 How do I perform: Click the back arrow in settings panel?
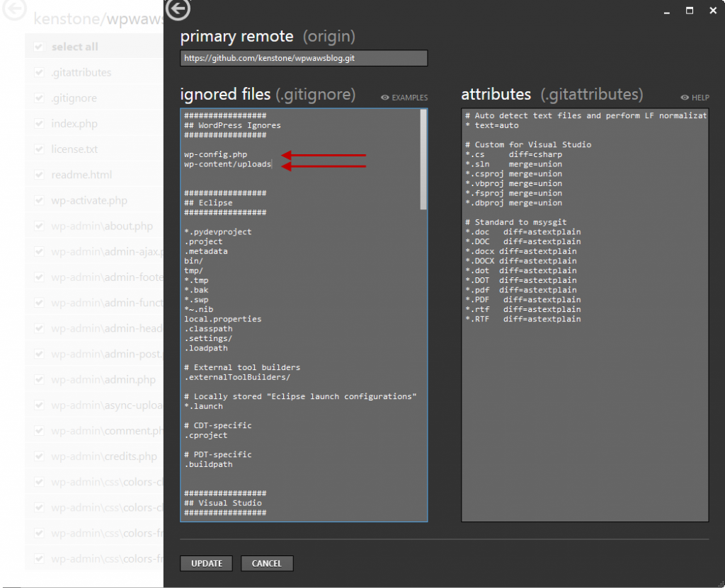click(x=178, y=9)
